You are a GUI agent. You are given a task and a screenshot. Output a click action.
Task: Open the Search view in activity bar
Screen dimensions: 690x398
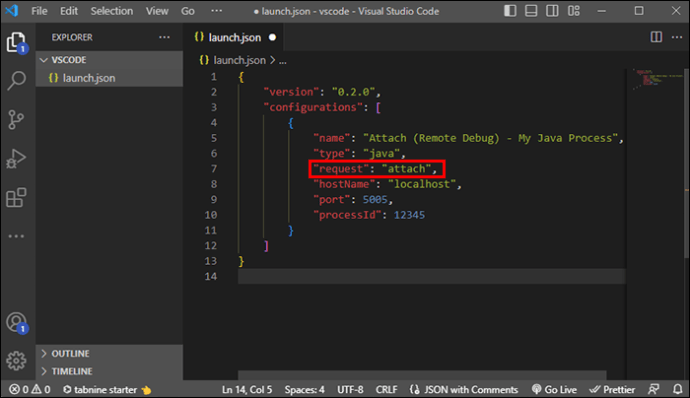[x=17, y=81]
